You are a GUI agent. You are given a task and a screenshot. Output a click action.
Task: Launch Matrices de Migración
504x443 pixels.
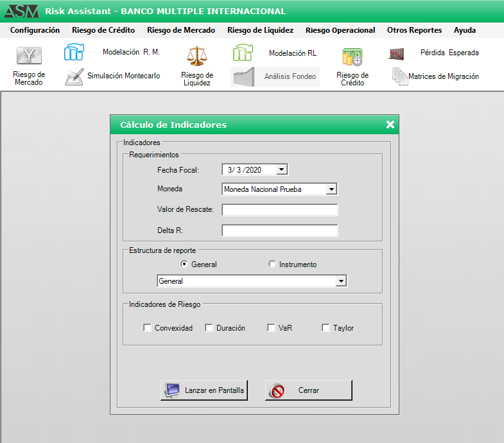click(x=400, y=76)
